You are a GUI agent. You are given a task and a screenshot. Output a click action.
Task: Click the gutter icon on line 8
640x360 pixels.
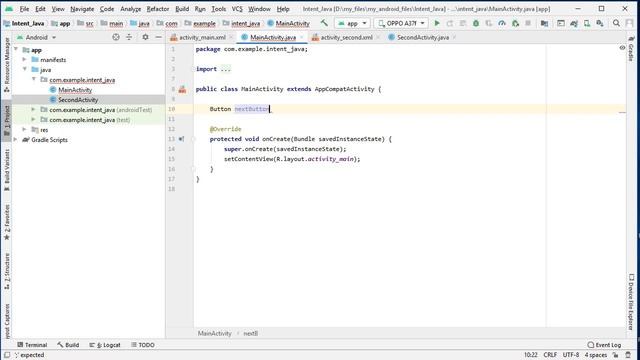182,89
